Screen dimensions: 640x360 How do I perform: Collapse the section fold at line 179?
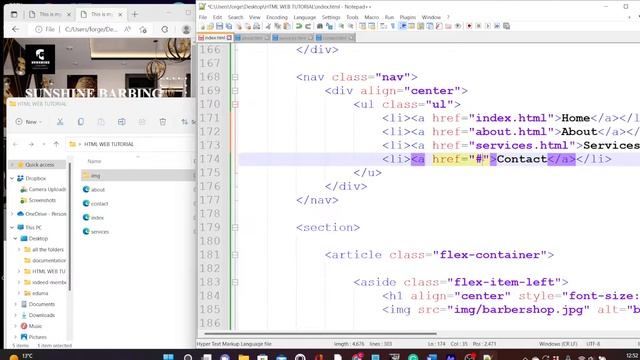tap(235, 227)
